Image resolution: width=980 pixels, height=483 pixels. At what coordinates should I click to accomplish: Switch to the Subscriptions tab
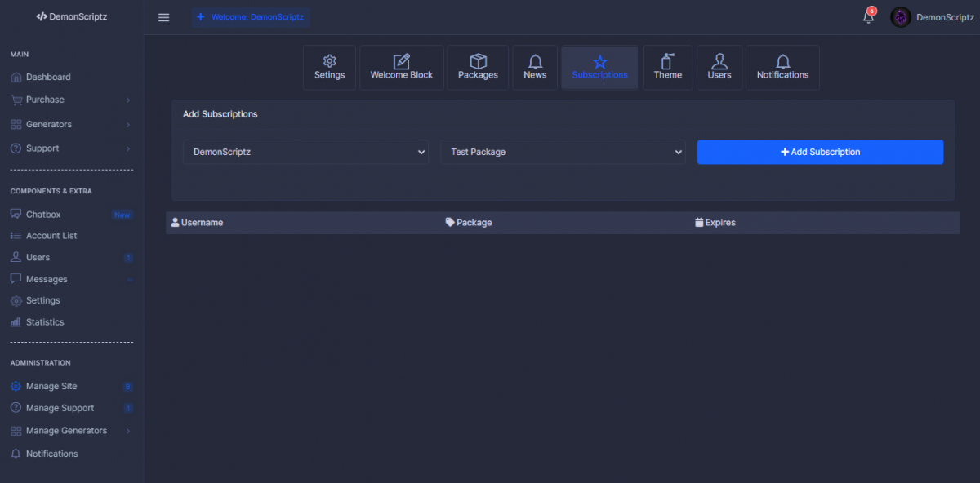click(599, 67)
